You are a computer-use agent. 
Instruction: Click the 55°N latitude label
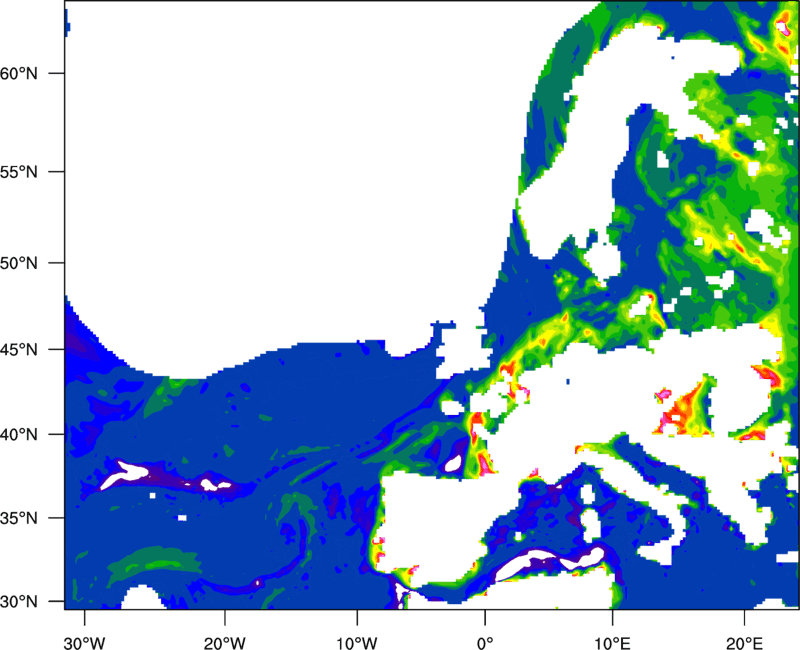click(18, 172)
